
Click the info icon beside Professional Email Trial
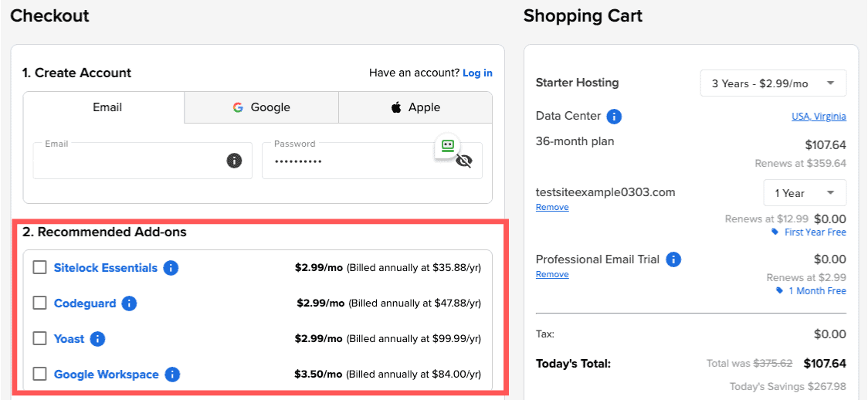673,259
